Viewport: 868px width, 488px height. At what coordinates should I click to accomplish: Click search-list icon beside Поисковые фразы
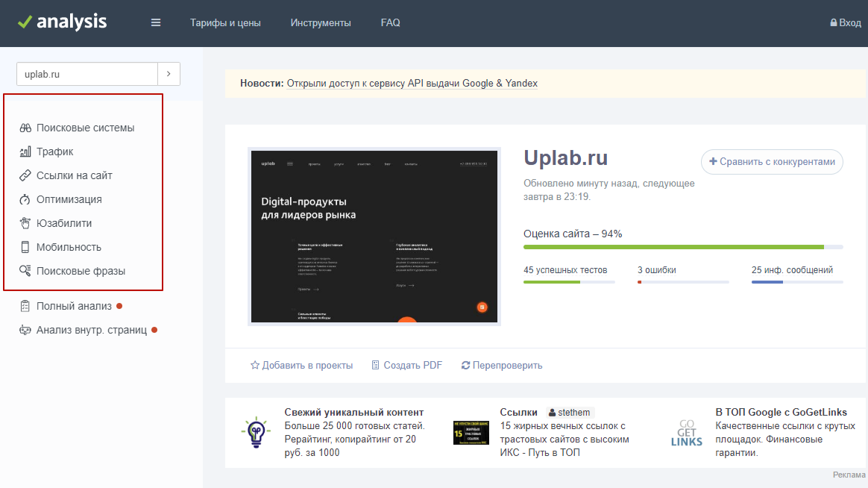[x=25, y=271]
